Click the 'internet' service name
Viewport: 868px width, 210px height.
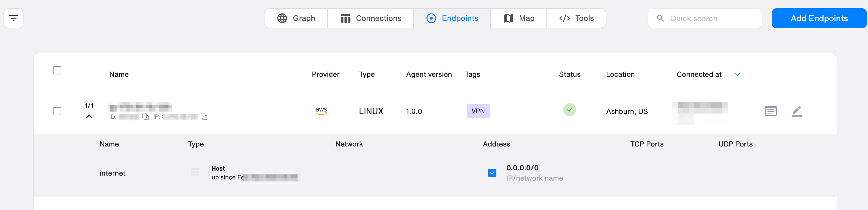pos(112,173)
